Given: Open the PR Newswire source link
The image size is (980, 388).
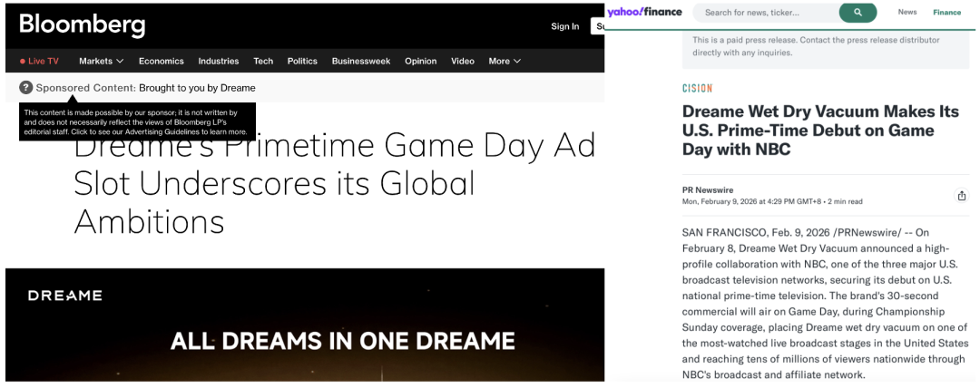Looking at the screenshot, I should [x=708, y=189].
